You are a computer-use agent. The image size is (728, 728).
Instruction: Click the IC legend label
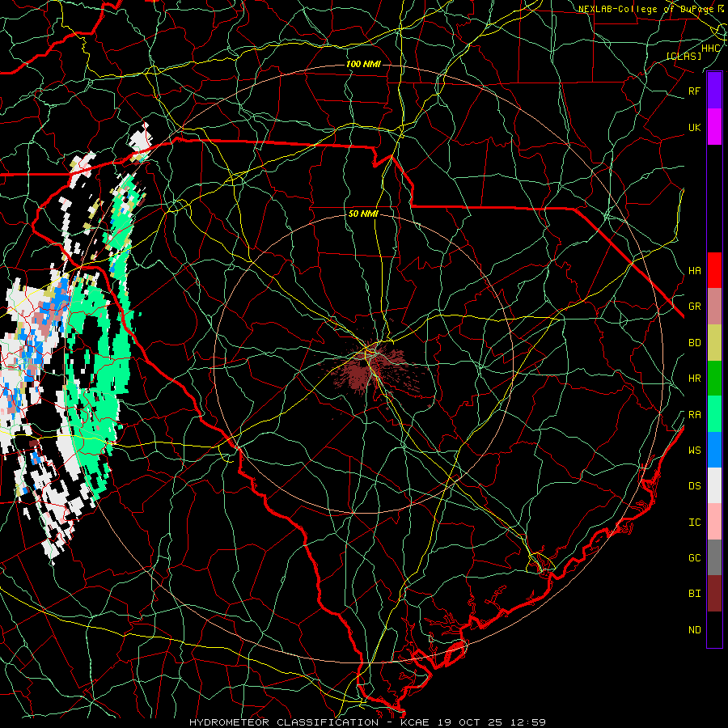[x=694, y=523]
